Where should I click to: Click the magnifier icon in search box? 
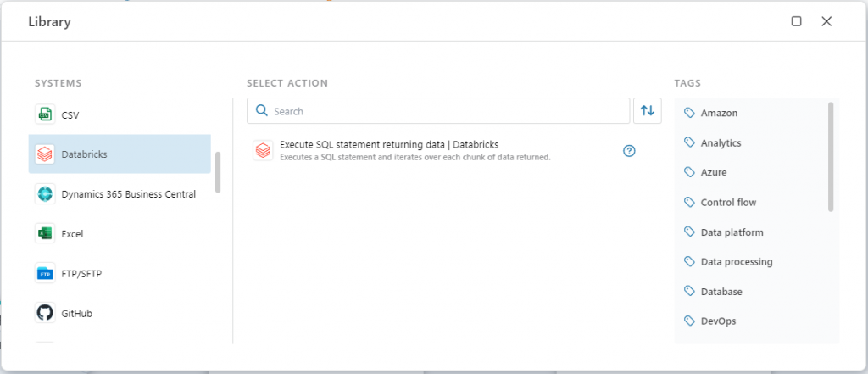(x=262, y=111)
